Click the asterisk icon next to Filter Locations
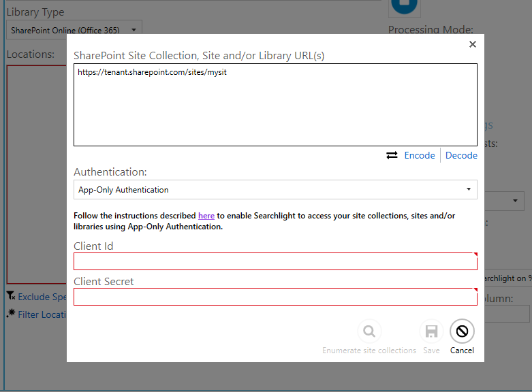The height and width of the screenshot is (392, 532). [11, 313]
